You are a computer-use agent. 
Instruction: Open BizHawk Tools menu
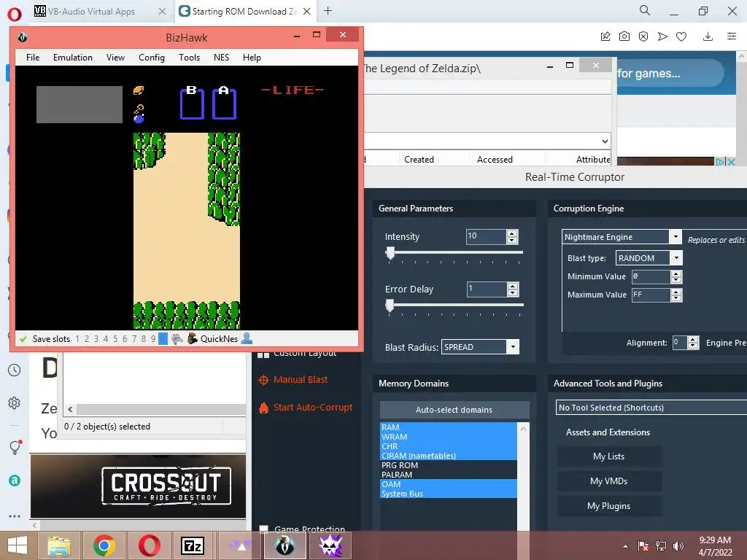[x=189, y=57]
